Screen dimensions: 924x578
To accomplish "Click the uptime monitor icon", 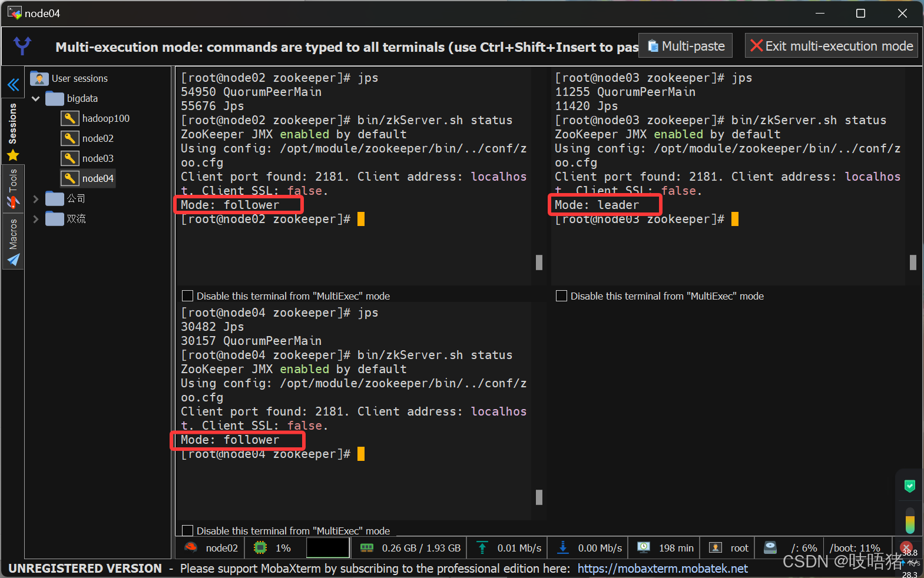I will [644, 547].
